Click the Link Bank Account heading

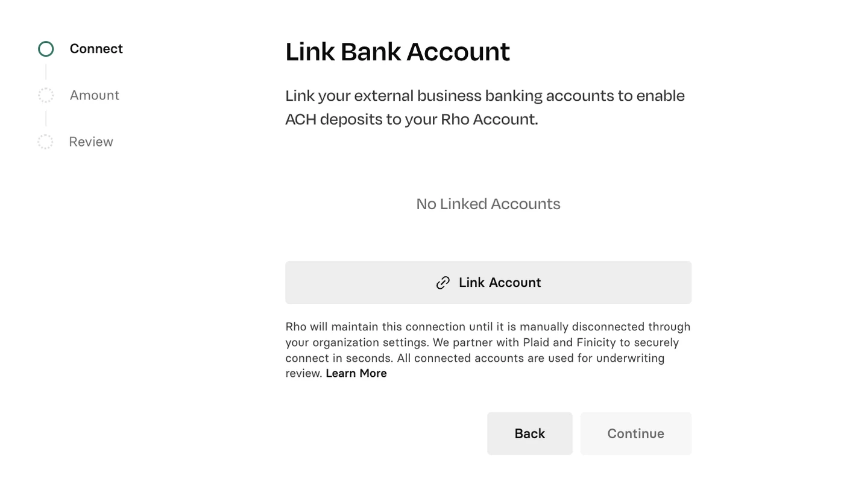(x=397, y=51)
